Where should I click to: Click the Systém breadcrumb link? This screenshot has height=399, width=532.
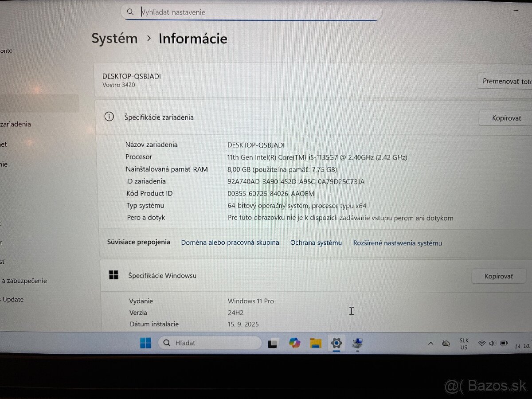pos(114,39)
